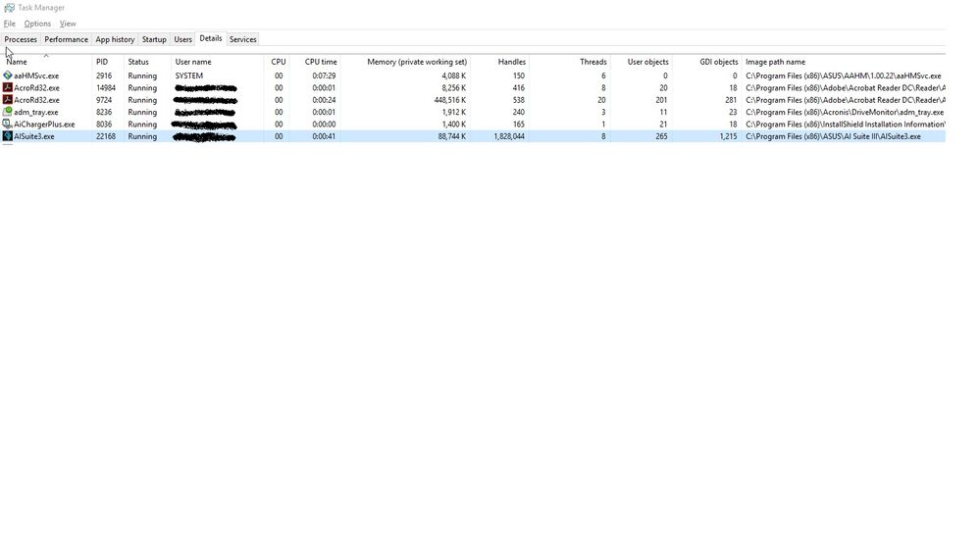Viewport: 980px width, 551px height.
Task: Click the AISuite3.exe process icon
Action: click(x=8, y=136)
